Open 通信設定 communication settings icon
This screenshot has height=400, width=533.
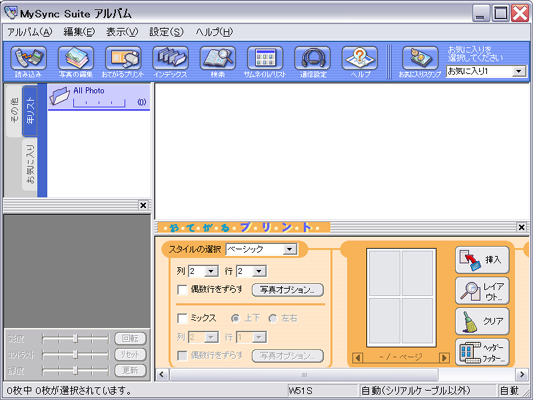(312, 58)
